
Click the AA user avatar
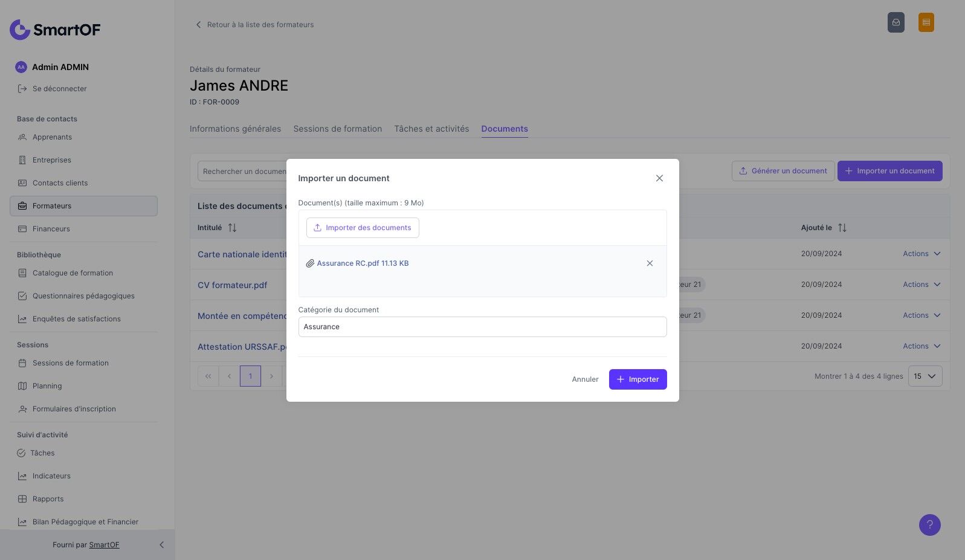coord(21,67)
